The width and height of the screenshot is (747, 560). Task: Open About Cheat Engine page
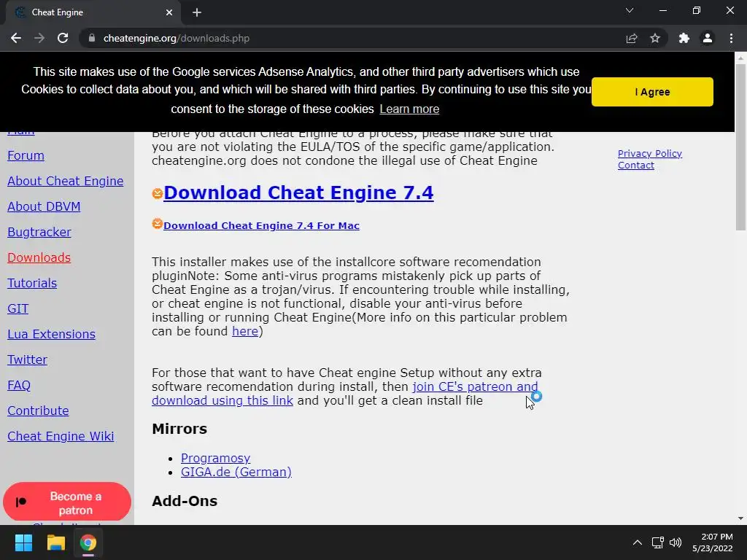[65, 181]
